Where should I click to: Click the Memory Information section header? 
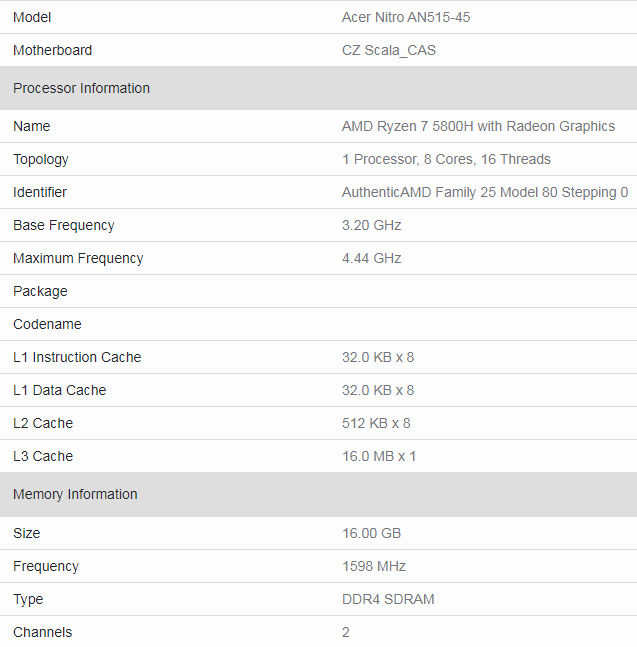(x=75, y=494)
